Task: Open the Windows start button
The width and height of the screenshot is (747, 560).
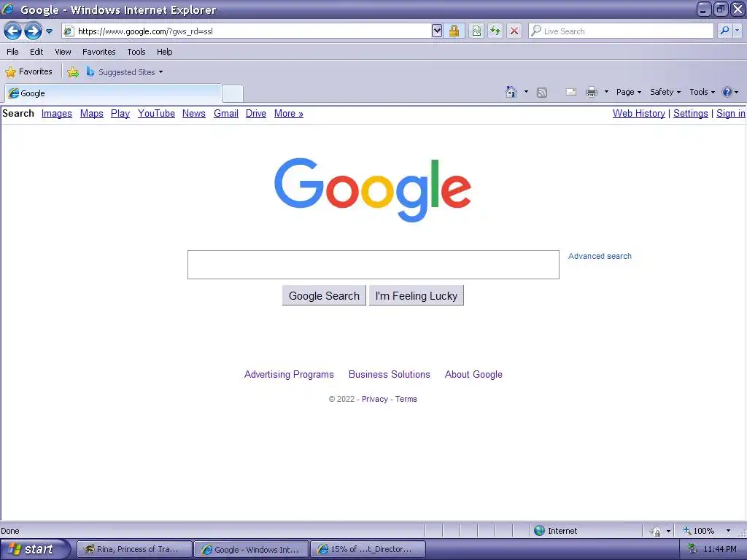Action: [x=34, y=549]
